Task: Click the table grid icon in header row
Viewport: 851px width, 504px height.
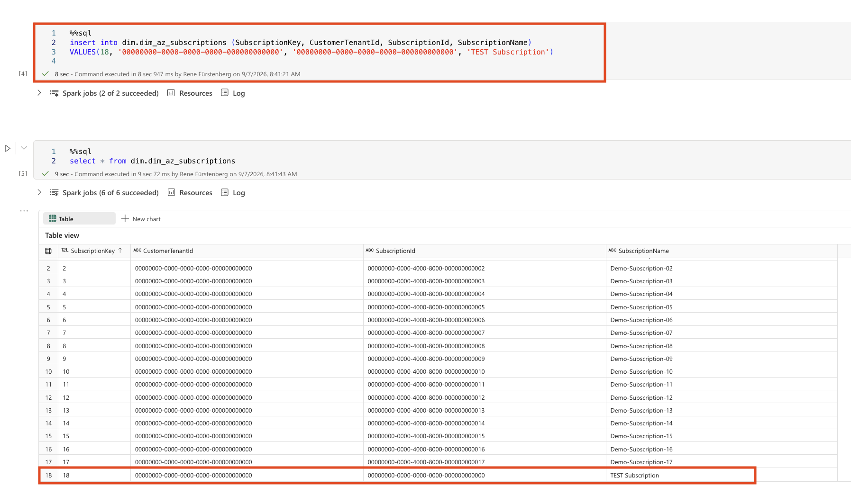Action: point(48,251)
